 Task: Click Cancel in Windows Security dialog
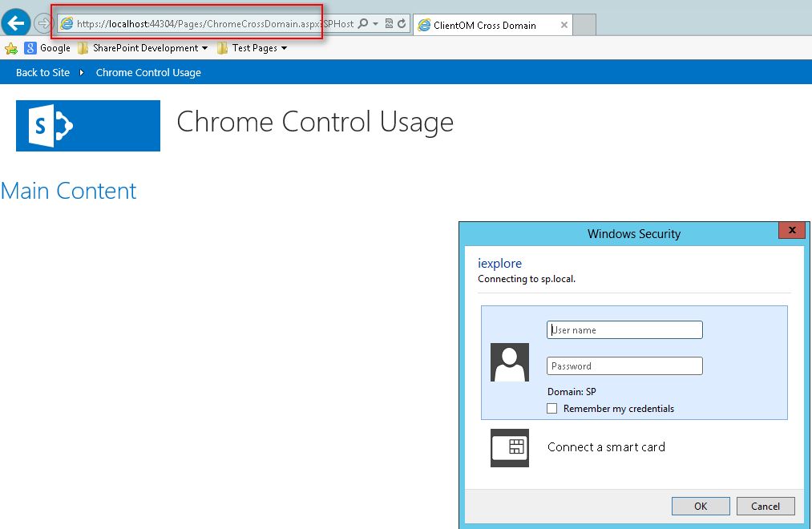[766, 507]
